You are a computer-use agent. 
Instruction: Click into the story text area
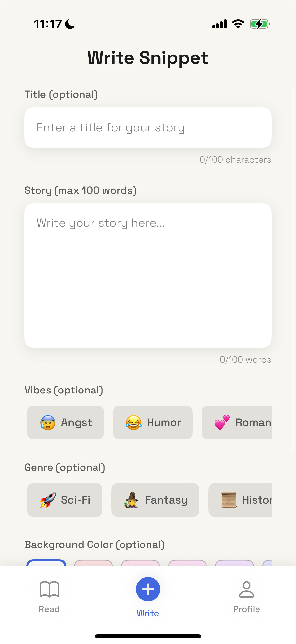pos(148,275)
